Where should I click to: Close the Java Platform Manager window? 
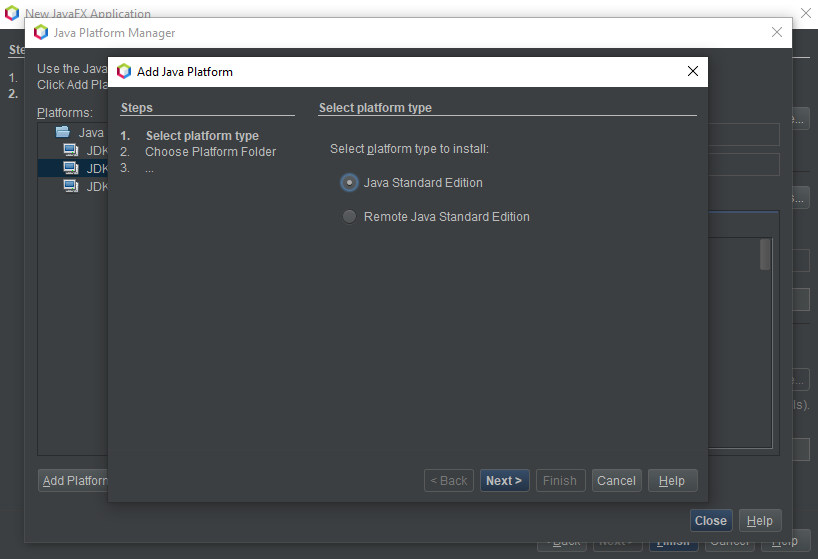tap(777, 32)
